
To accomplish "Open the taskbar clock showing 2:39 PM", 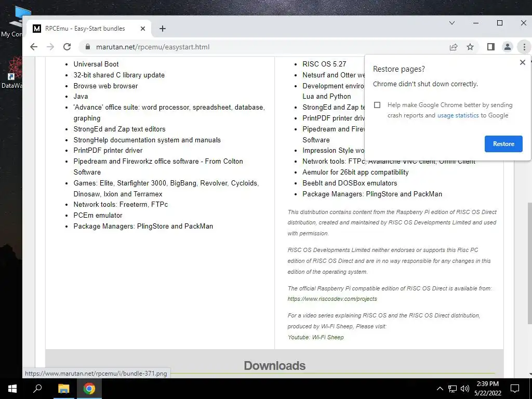I will click(487, 389).
